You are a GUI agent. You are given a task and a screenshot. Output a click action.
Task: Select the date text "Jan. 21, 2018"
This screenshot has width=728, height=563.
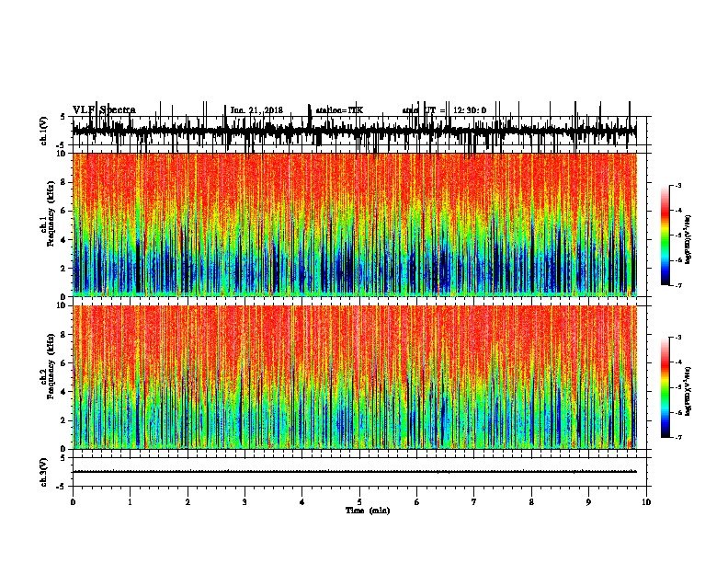tap(256, 110)
